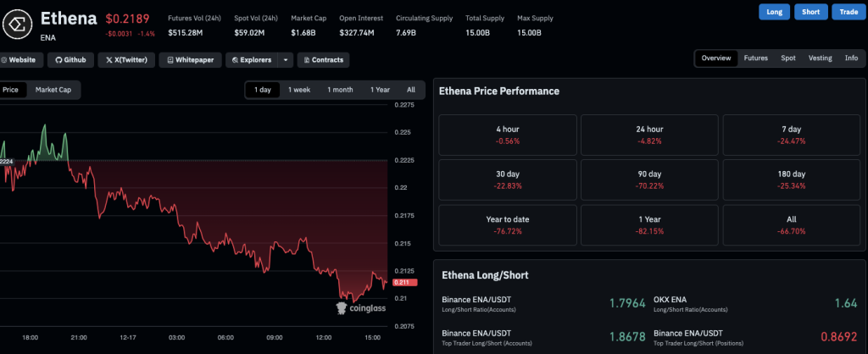
Task: Open the Whitepaper document button
Action: (193, 60)
